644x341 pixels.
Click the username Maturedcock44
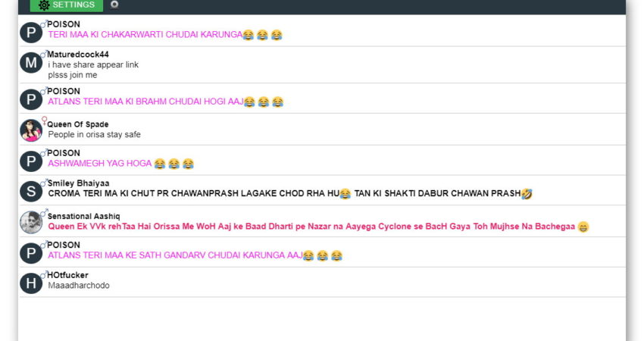point(78,55)
